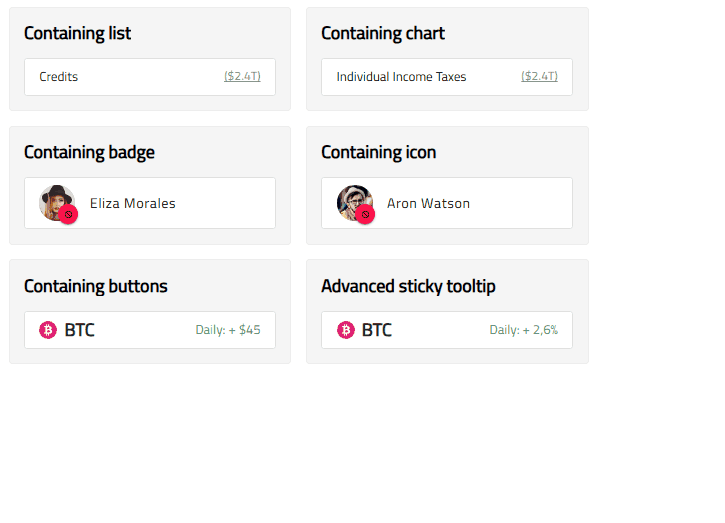
Task: Click the BTC label in Advanced sticky tooltip card
Action: tap(377, 330)
